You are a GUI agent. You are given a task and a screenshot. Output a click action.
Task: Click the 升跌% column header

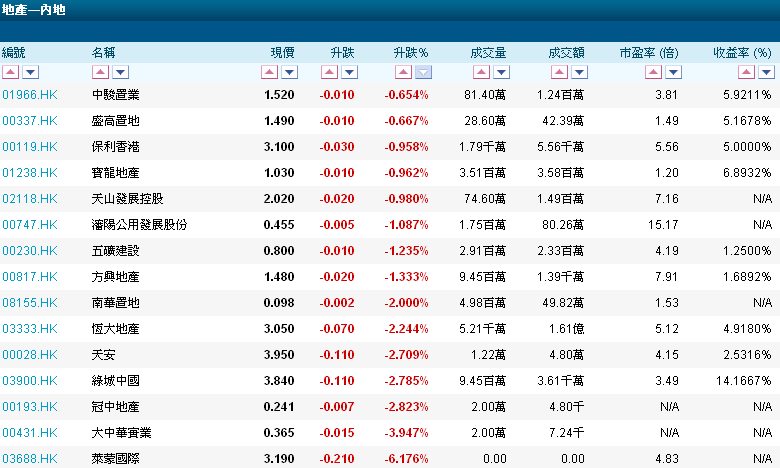click(411, 53)
